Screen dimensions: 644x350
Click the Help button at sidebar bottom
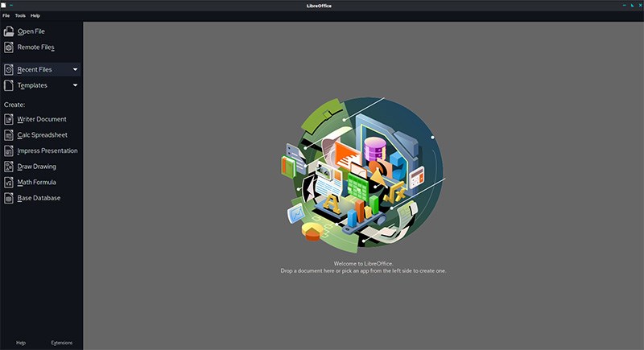[x=21, y=343]
